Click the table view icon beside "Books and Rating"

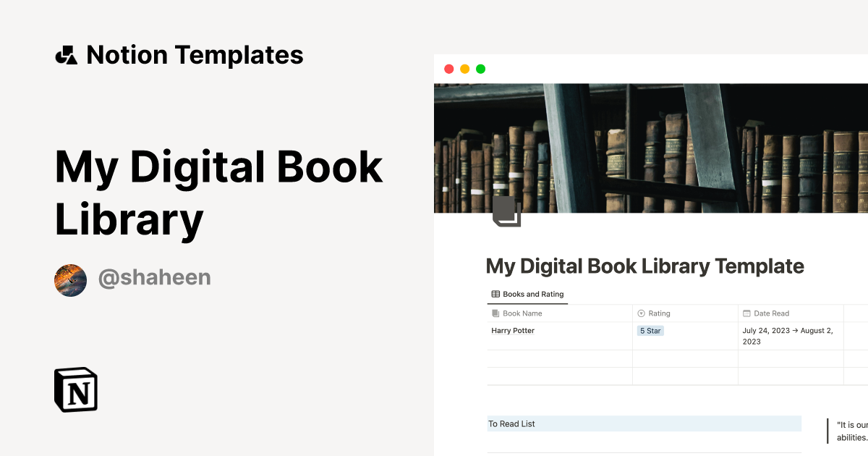494,294
